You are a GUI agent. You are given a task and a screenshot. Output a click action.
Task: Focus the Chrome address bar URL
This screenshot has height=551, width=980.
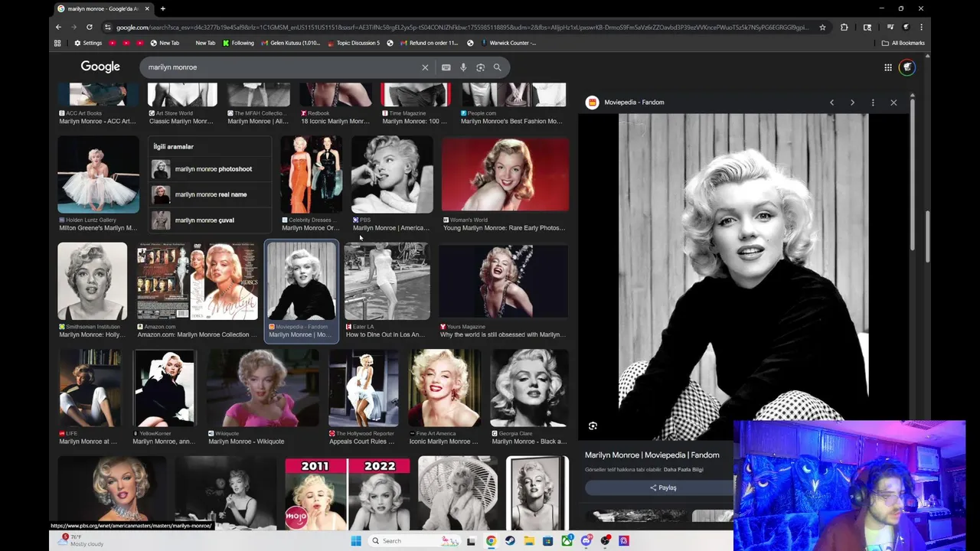pos(462,27)
